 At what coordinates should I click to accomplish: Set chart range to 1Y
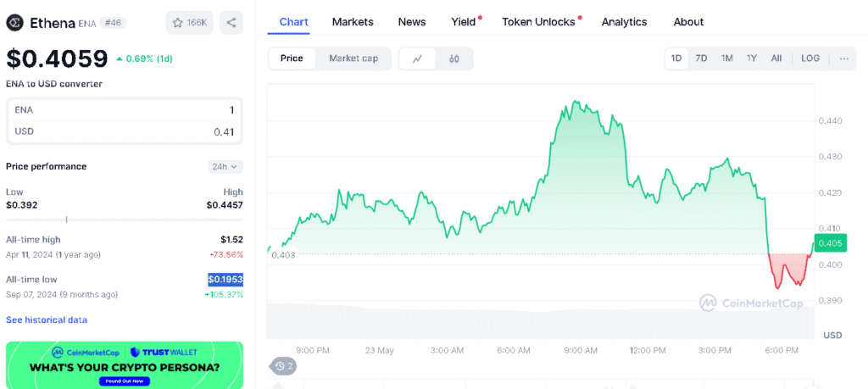752,58
